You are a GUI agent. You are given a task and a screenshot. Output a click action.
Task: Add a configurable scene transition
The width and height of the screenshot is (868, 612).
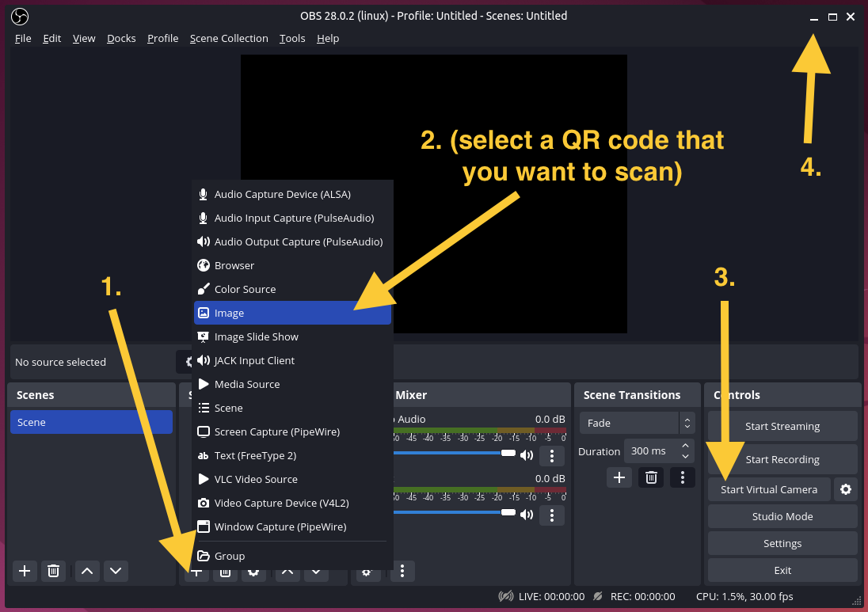619,477
